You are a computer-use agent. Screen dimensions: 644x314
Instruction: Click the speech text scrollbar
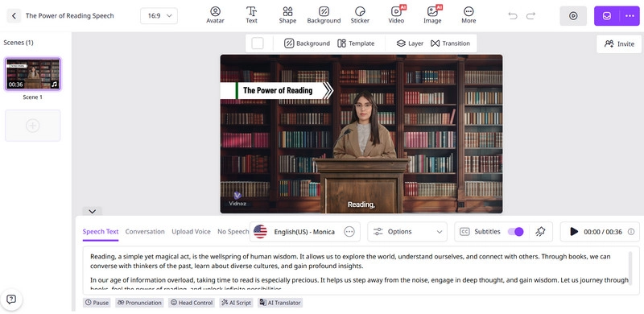click(x=630, y=267)
